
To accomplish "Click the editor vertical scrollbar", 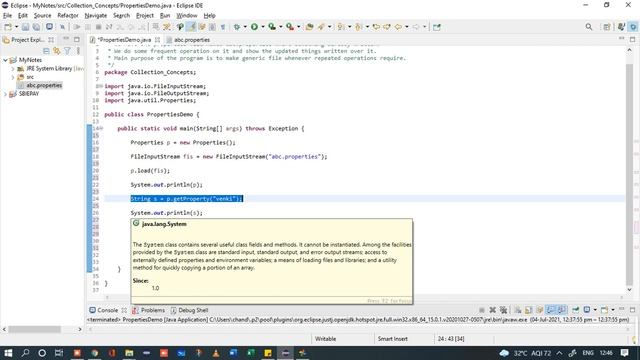I will (629, 176).
